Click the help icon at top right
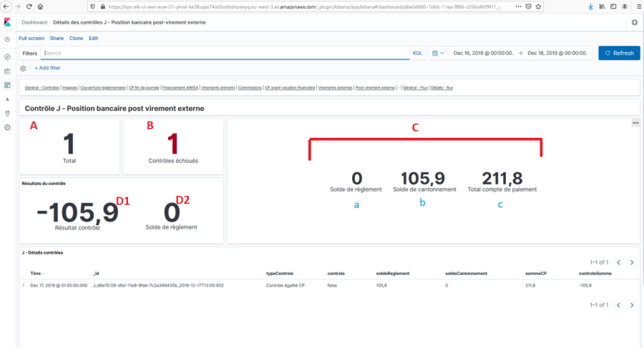The width and height of the screenshot is (644, 348). 634,23
